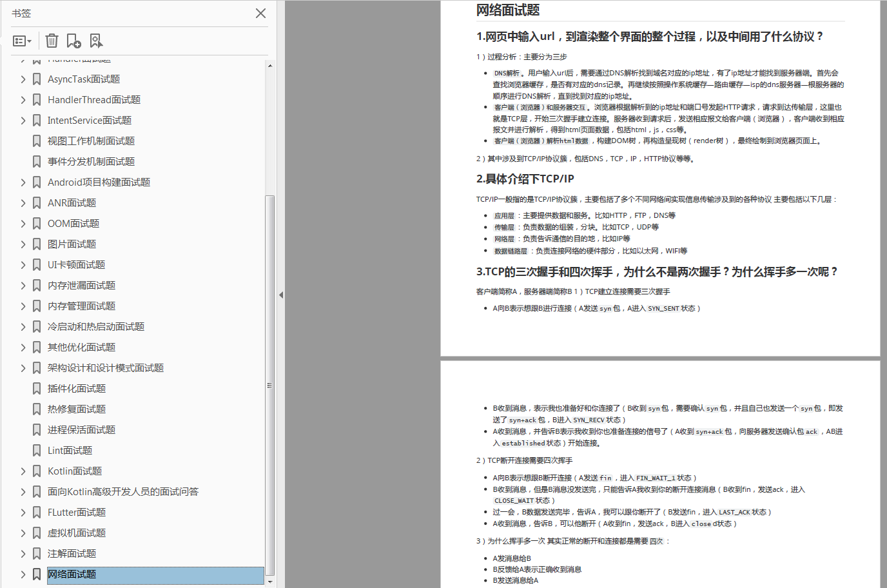This screenshot has width=887, height=588.
Task: Go to the Lint面试题 bookmark
Action: tap(70, 451)
